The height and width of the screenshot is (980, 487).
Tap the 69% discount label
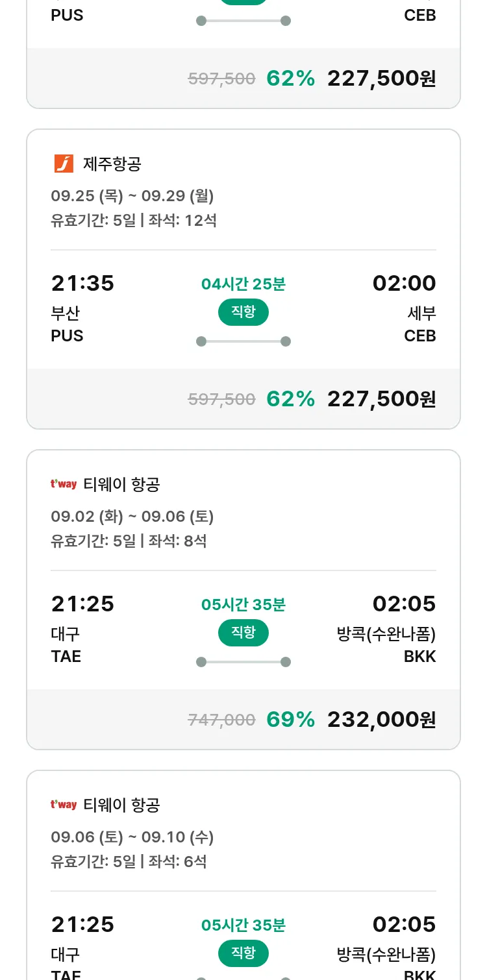290,719
